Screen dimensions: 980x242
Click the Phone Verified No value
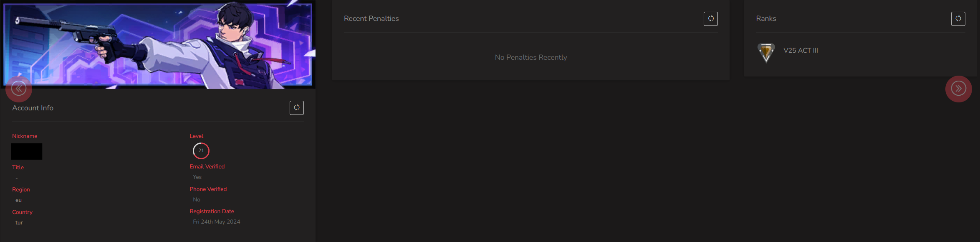tap(197, 200)
